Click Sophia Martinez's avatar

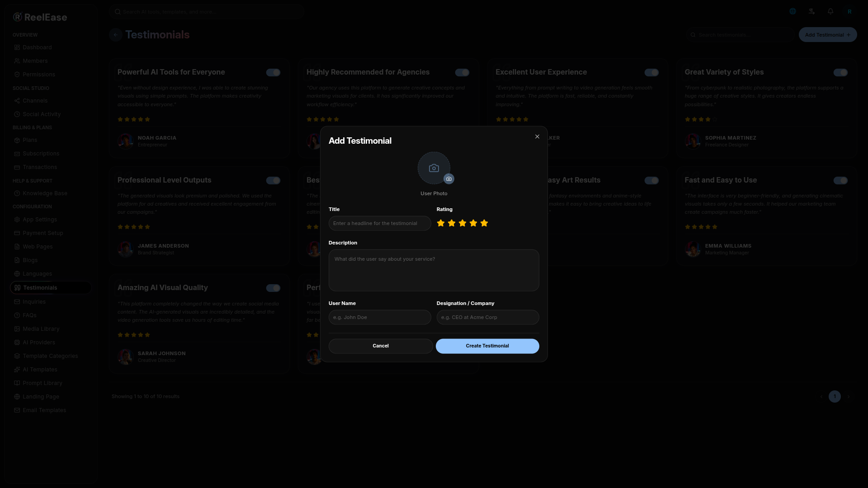(693, 141)
